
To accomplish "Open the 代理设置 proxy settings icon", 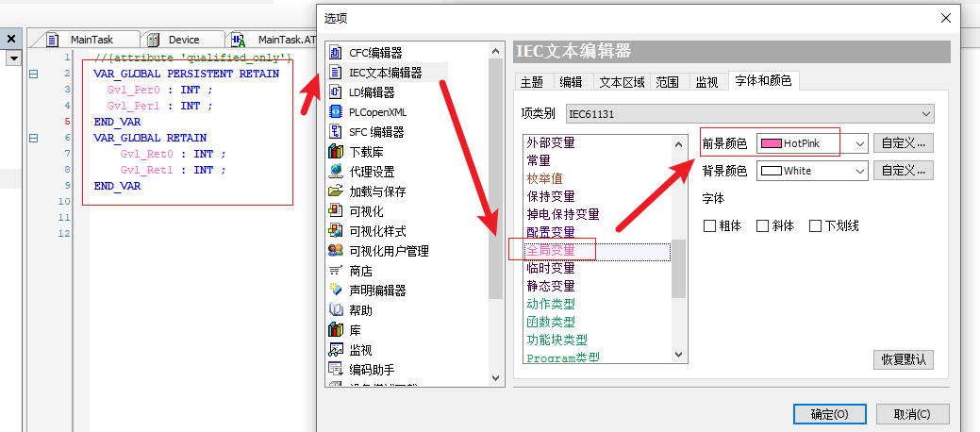I will click(x=335, y=172).
